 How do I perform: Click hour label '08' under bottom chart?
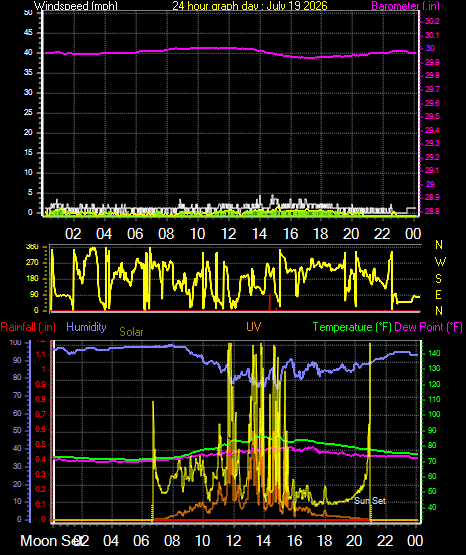tap(172, 541)
